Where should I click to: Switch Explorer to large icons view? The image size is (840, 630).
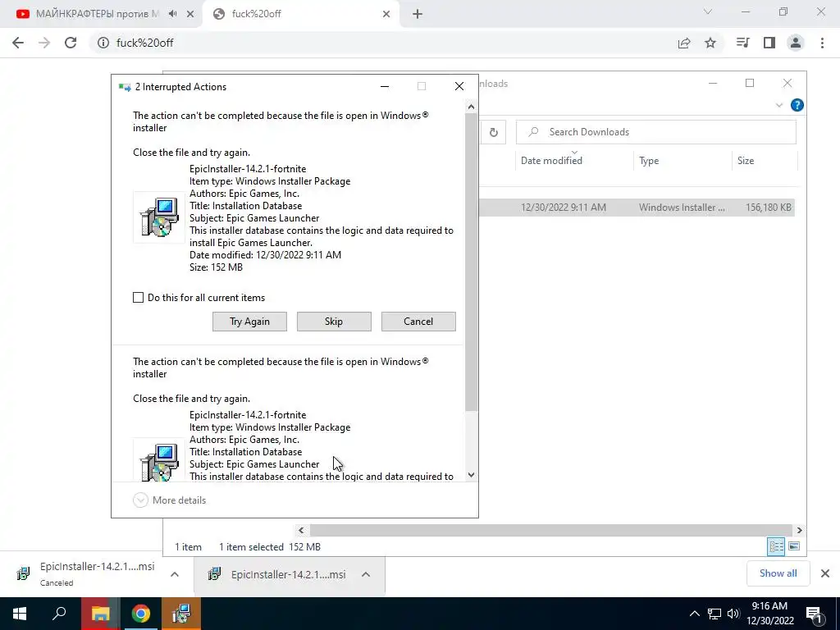tap(794, 546)
